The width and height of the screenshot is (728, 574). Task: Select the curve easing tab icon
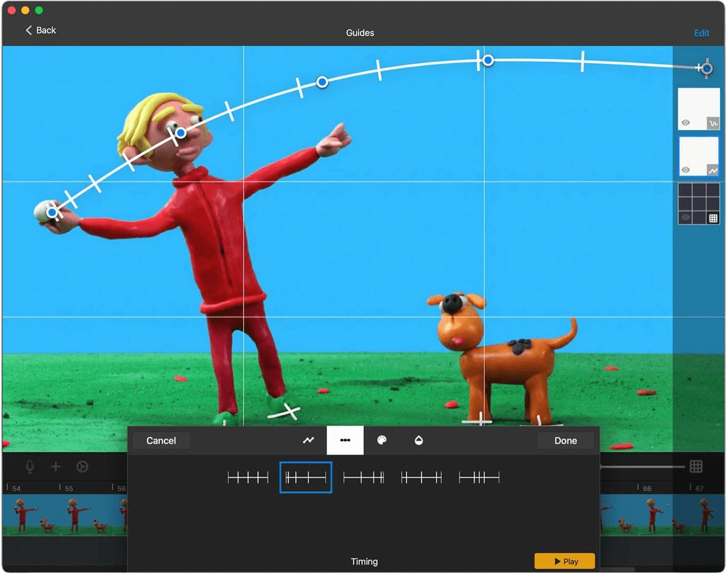[309, 441]
